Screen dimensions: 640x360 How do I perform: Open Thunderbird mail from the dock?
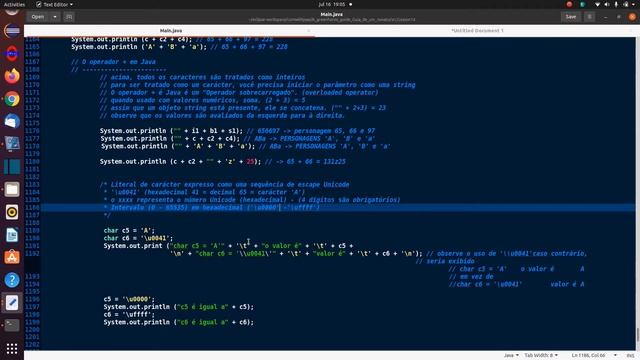tap(12, 121)
